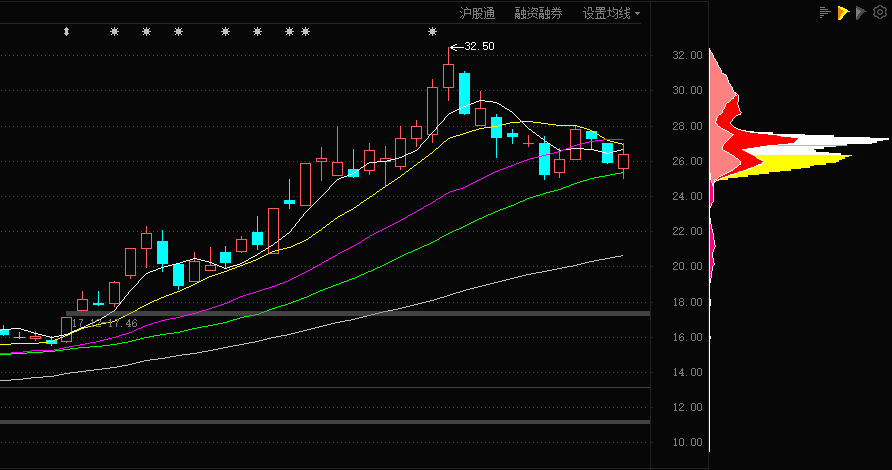Click the 32.00 price axis label
Viewport: 892px width, 470px height.
(x=687, y=55)
